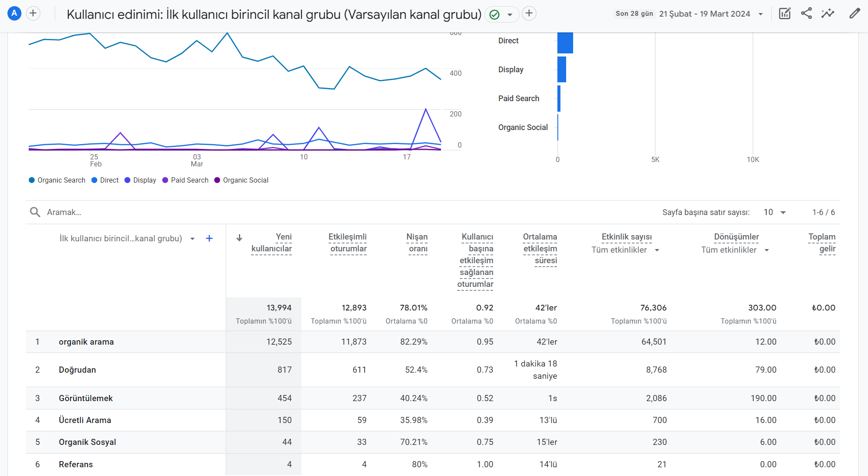Click organic search new users value 12,525
Image resolution: width=868 pixels, height=476 pixels.
279,342
